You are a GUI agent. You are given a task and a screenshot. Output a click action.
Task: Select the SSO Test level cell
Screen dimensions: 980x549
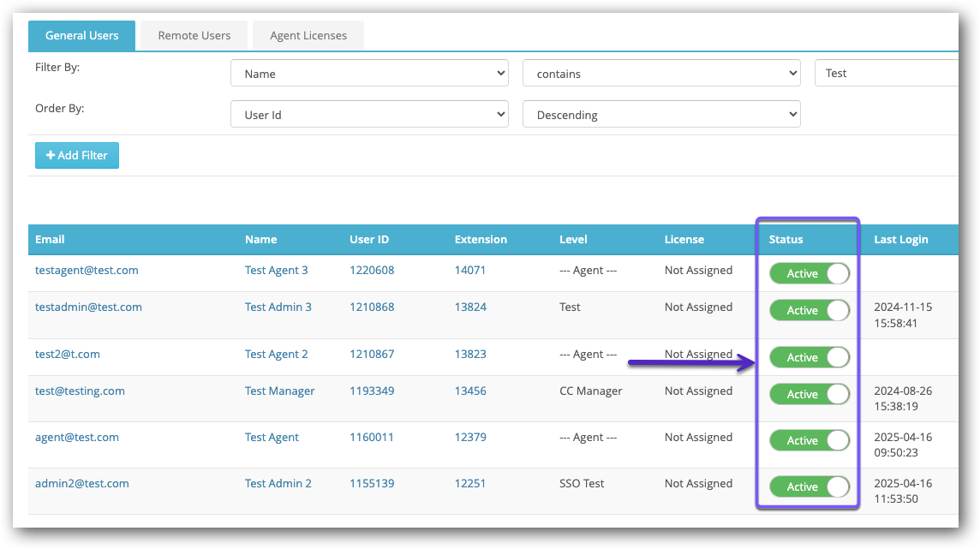tap(582, 483)
